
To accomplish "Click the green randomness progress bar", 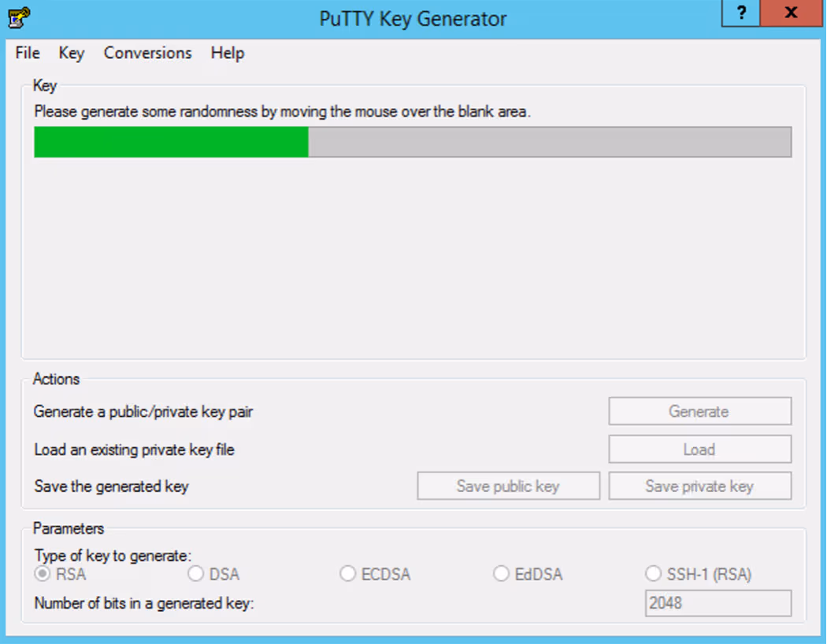I will pyautogui.click(x=413, y=142).
